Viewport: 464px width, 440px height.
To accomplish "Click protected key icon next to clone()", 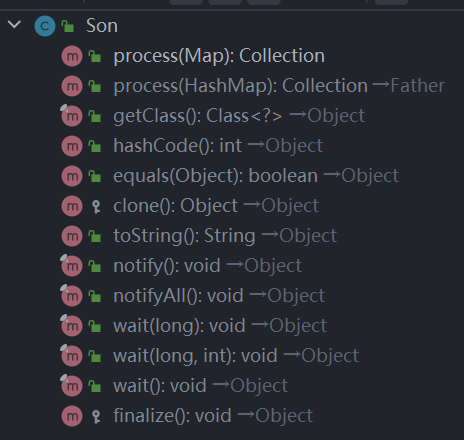I will click(96, 206).
